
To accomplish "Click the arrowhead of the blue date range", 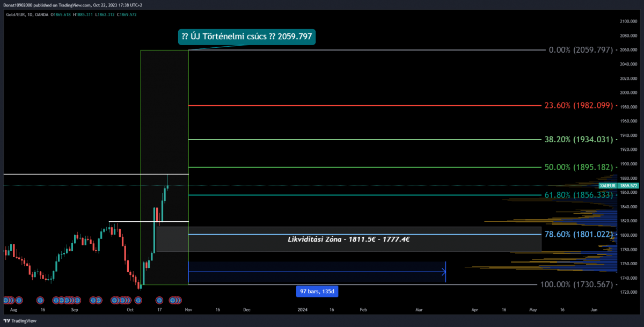I will [444, 272].
